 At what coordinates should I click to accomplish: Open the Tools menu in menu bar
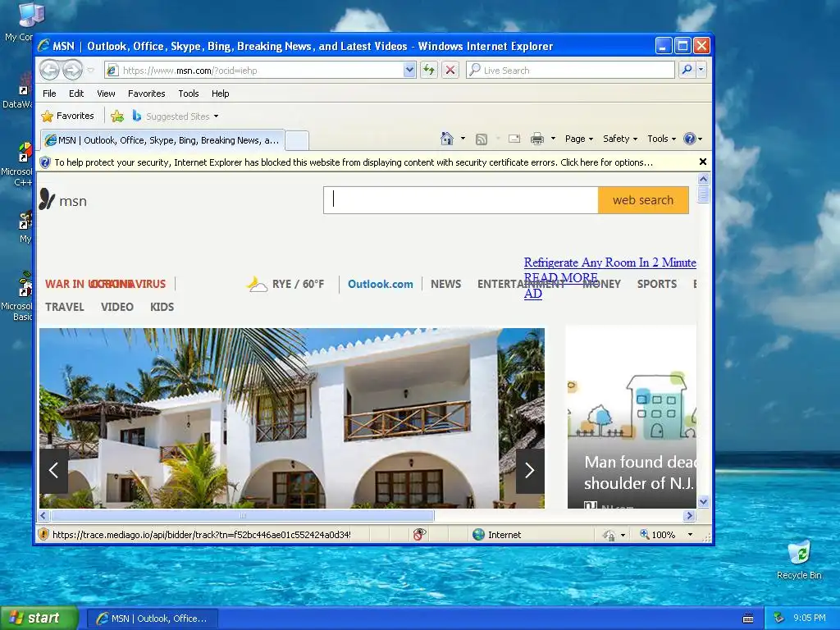189,94
